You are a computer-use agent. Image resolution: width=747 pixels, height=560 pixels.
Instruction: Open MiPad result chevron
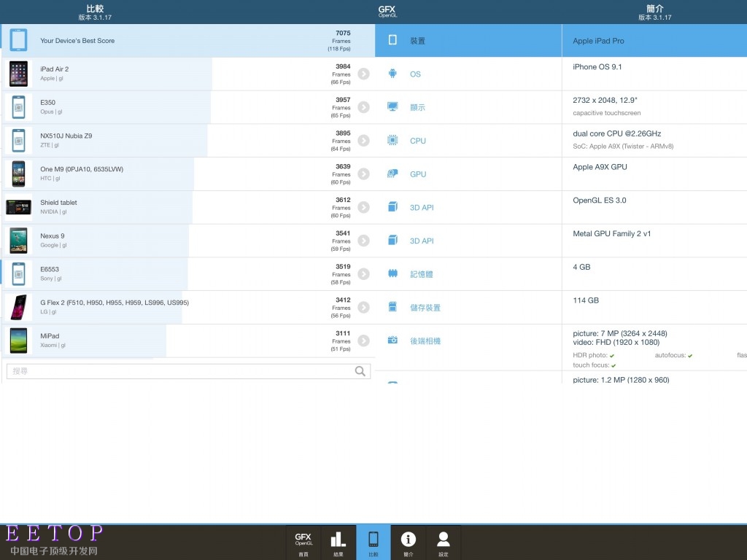[x=363, y=341]
